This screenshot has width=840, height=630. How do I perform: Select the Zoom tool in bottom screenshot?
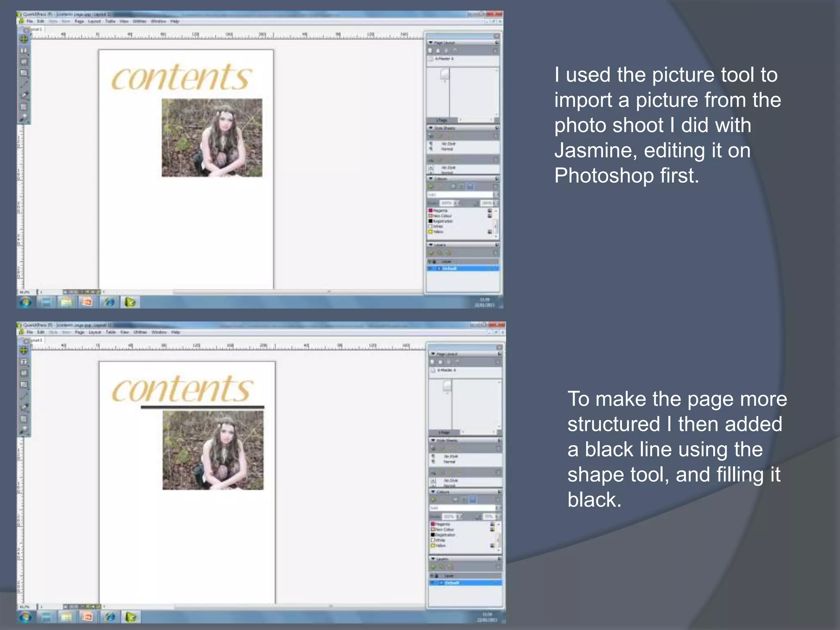pyautogui.click(x=24, y=430)
